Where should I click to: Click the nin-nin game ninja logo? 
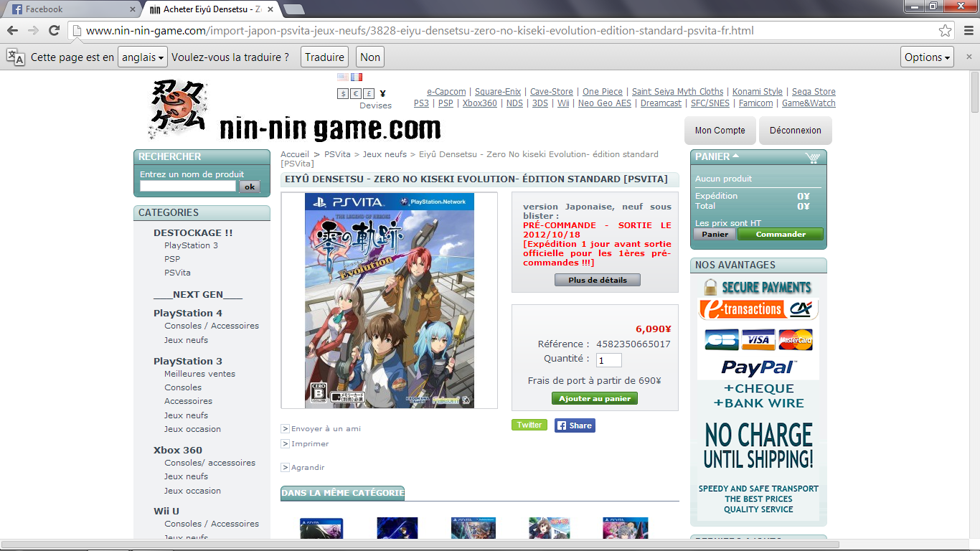(x=179, y=110)
